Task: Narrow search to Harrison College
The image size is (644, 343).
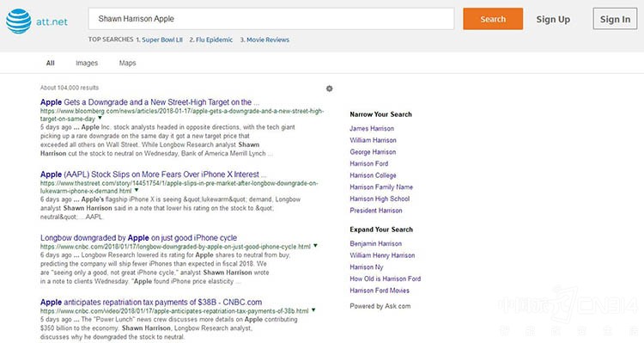Action: point(373,175)
